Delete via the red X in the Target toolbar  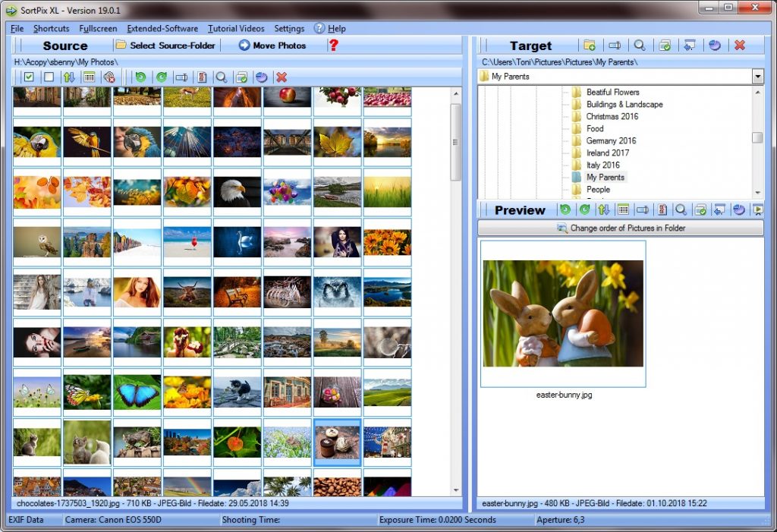739,46
